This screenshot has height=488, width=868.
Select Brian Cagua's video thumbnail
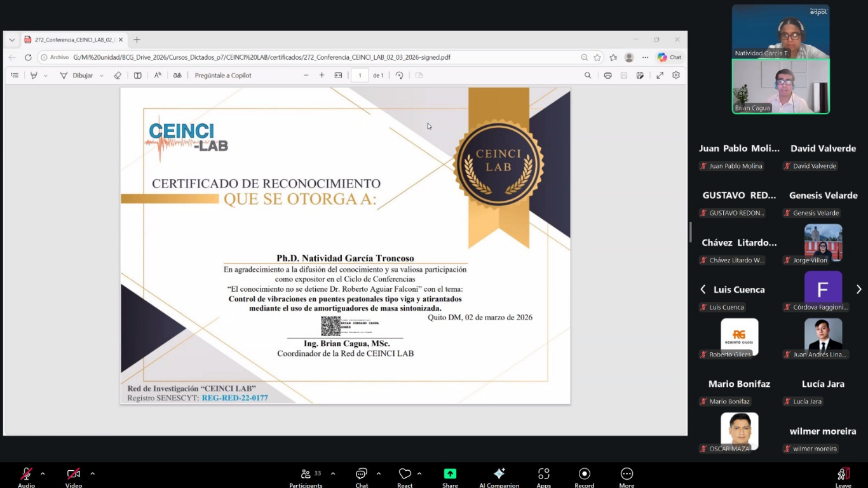tap(780, 86)
